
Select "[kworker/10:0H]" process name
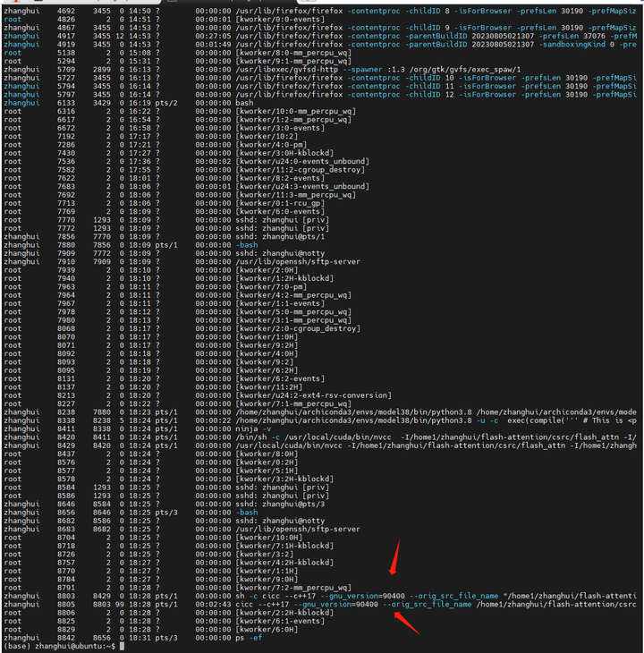point(269,538)
